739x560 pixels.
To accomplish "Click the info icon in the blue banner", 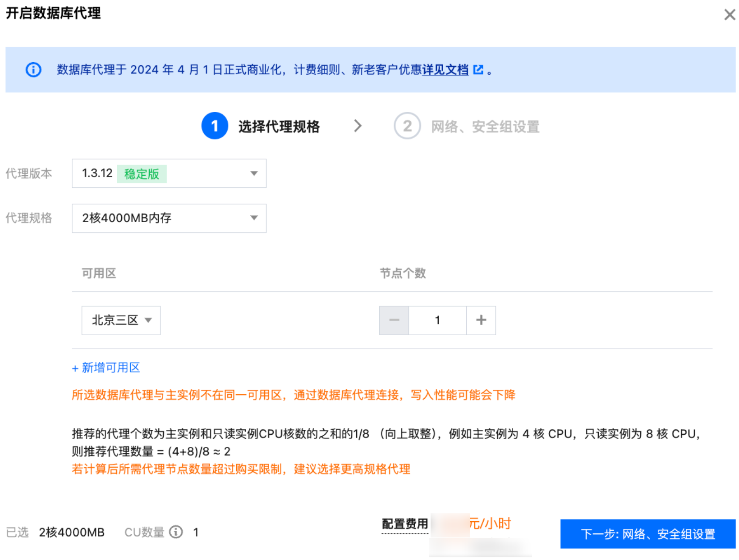I will pyautogui.click(x=33, y=70).
